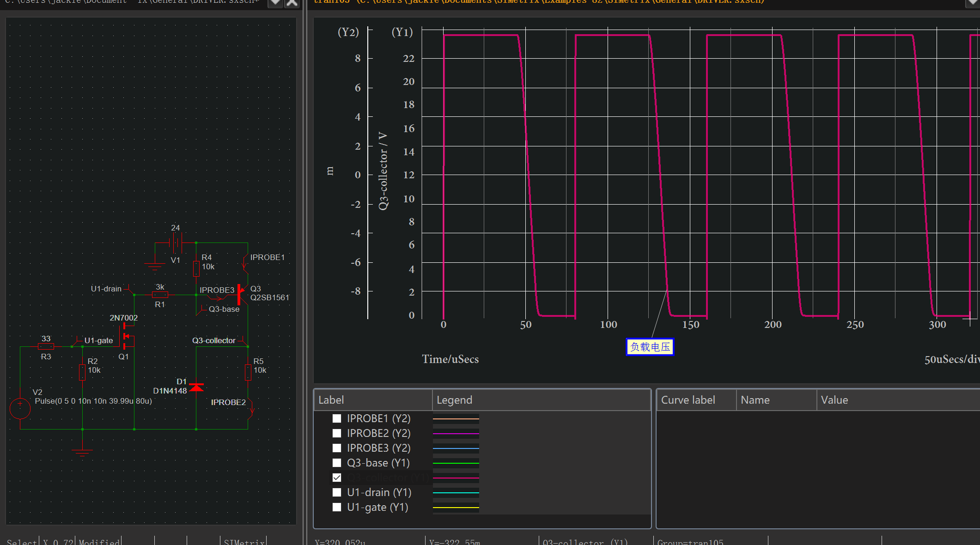This screenshot has height=545, width=980.
Task: Check the U1-gate (Y1) curve checkbox
Action: [x=337, y=507]
